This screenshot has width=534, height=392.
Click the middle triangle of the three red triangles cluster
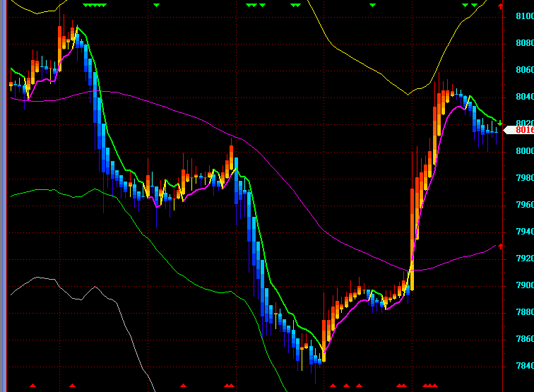coord(429,385)
